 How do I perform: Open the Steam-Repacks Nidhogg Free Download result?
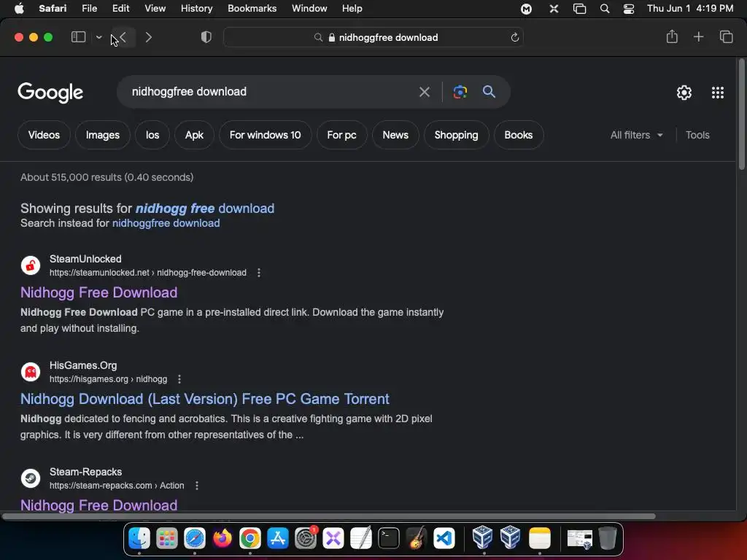coord(98,505)
